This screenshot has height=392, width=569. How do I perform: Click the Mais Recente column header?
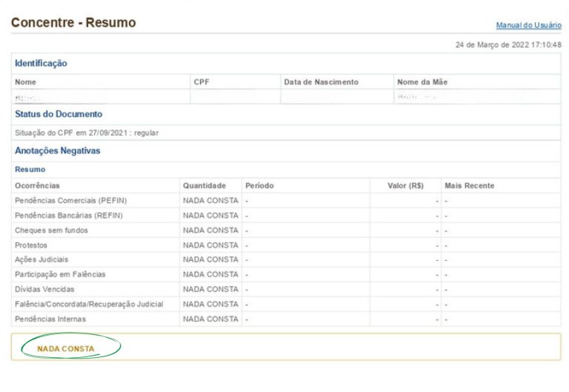(x=469, y=185)
